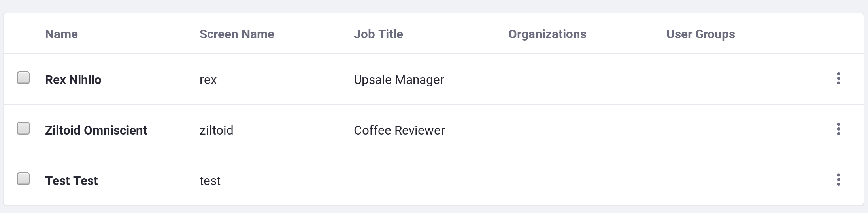Click the screen name "rex"
The height and width of the screenshot is (213, 868).
(208, 80)
